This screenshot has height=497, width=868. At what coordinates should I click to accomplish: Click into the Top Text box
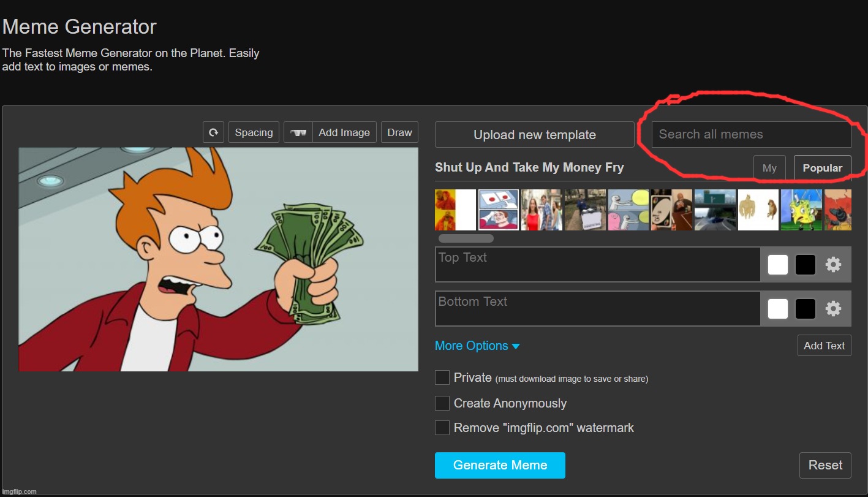[598, 265]
